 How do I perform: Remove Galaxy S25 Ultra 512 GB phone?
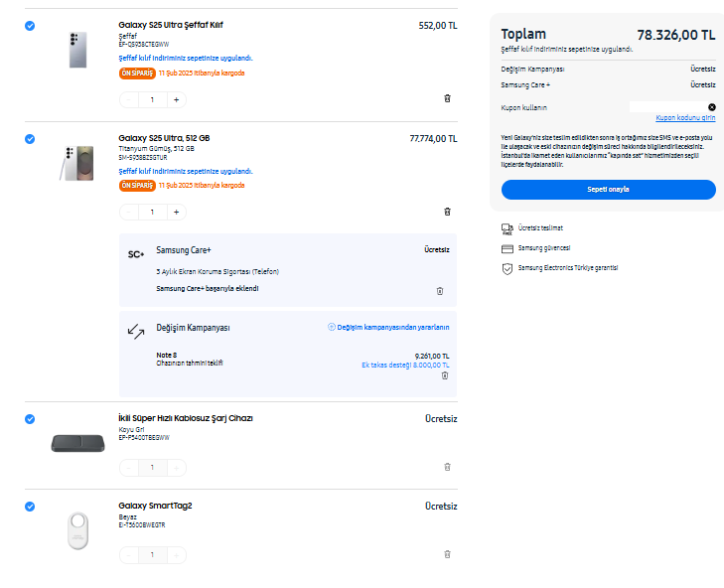click(447, 212)
